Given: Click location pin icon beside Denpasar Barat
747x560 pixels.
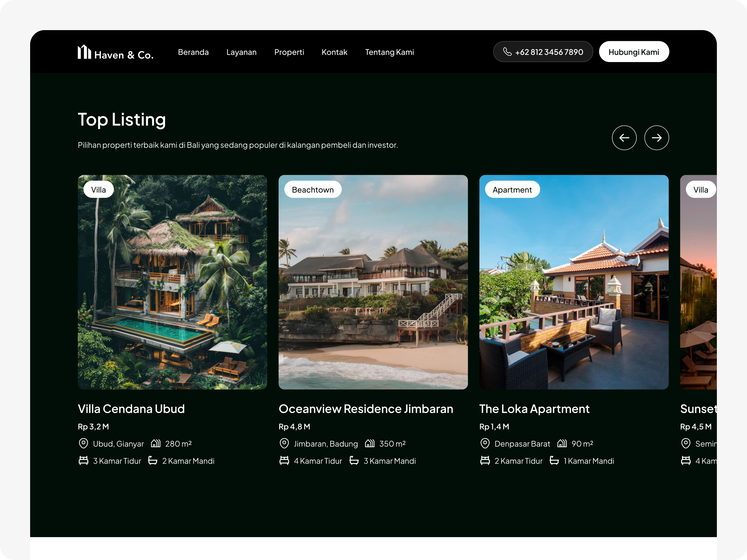Looking at the screenshot, I should (x=485, y=443).
